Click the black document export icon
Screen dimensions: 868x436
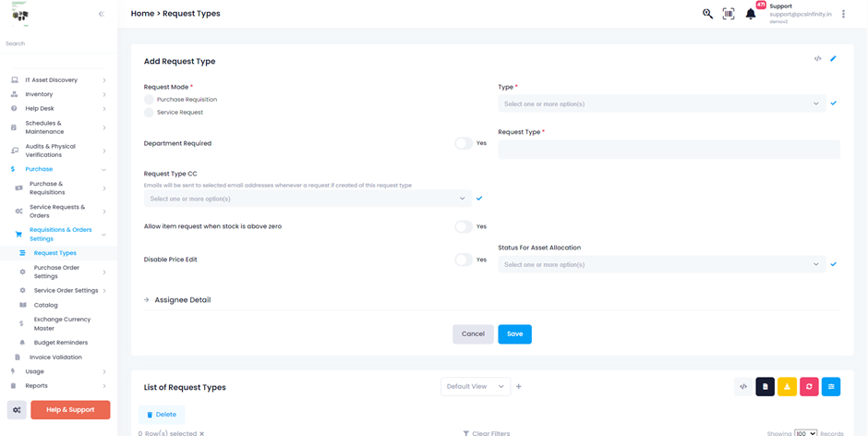[x=765, y=387]
